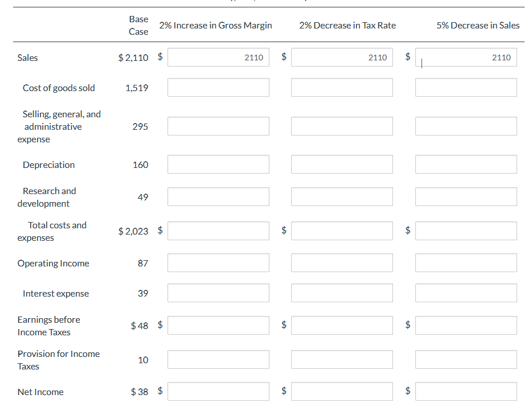The width and height of the screenshot is (532, 415).
Task: Select Cost of goods sold input for Sales Decrease scenario
Action: [x=466, y=88]
